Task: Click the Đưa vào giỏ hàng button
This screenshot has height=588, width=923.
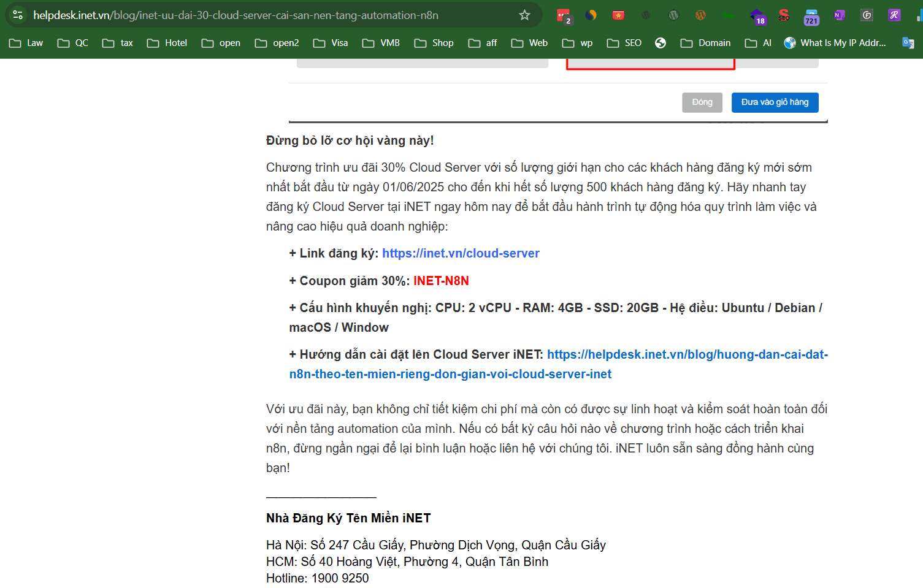Action: [x=775, y=102]
